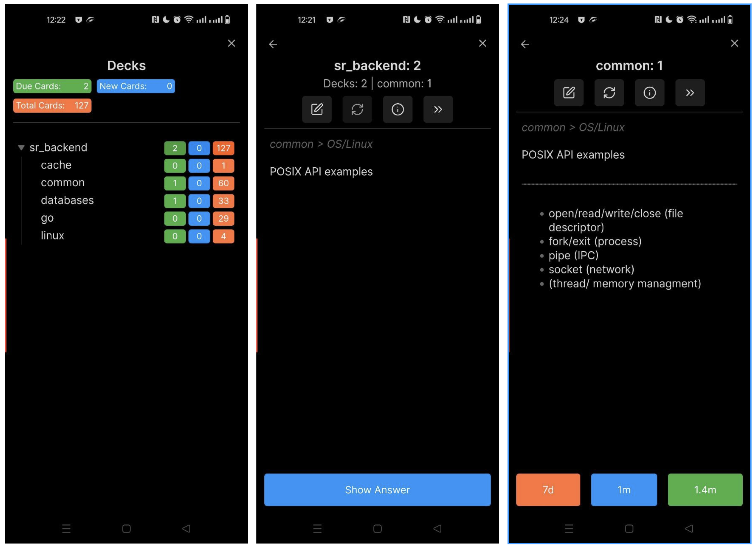756x550 pixels.
Task: Select the databases sub-deck
Action: click(x=67, y=200)
